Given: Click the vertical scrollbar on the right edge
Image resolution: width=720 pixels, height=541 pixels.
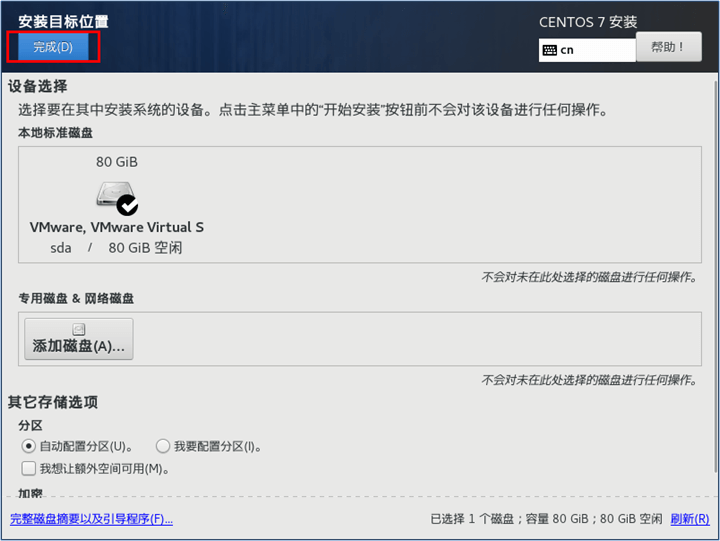Looking at the screenshot, I should click(715, 276).
